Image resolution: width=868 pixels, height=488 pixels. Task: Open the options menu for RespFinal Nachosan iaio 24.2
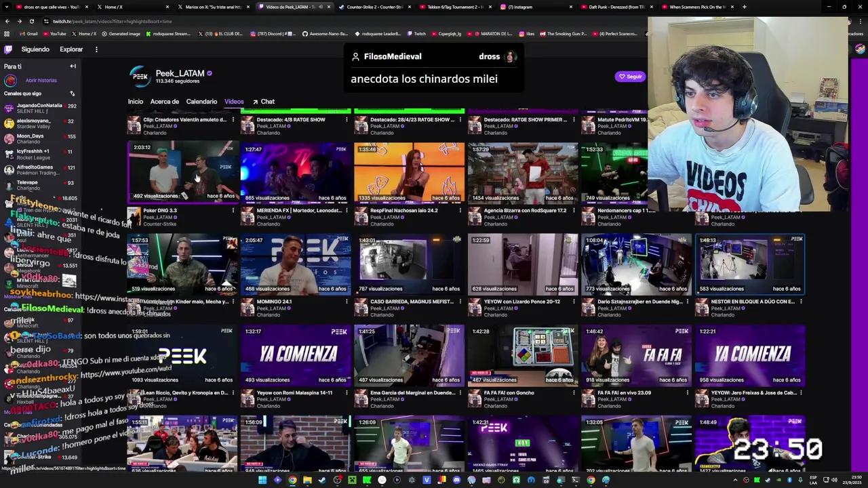coord(460,211)
